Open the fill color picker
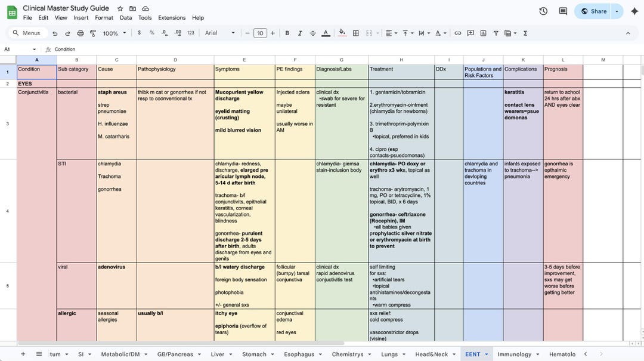Viewport: 644px width, 361px height. click(x=342, y=33)
